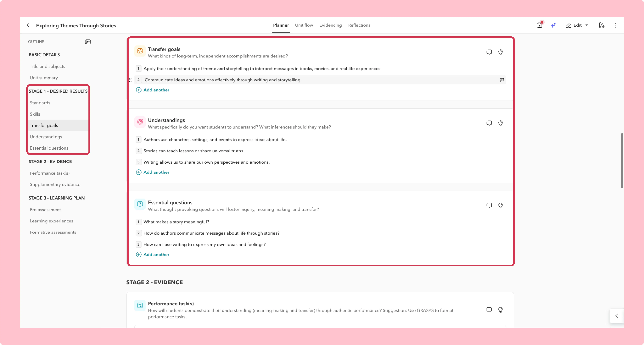This screenshot has width=644, height=345.
Task: Jump to Pre-assessment in outline
Action: coord(45,210)
